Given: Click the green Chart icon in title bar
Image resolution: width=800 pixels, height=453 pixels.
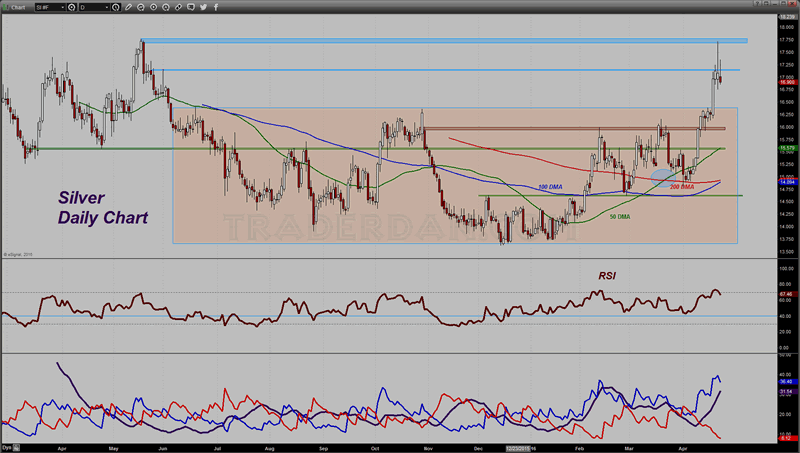Looking at the screenshot, I should tap(7, 7).
